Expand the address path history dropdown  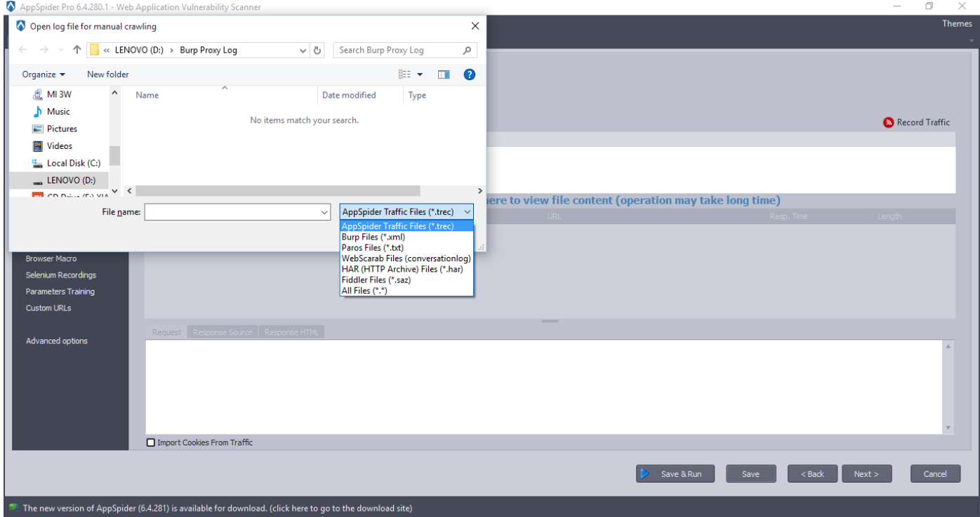[x=303, y=51]
